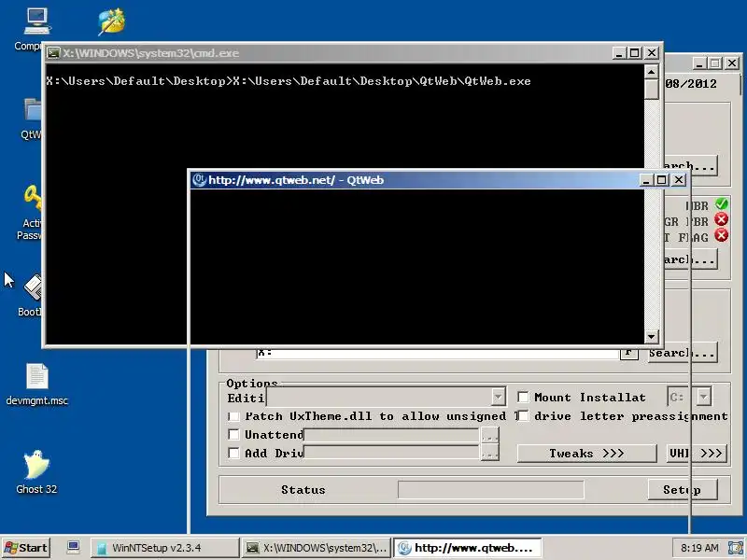Image resolution: width=747 pixels, height=560 pixels.
Task: Minimize the QtWeb window
Action: (x=646, y=180)
